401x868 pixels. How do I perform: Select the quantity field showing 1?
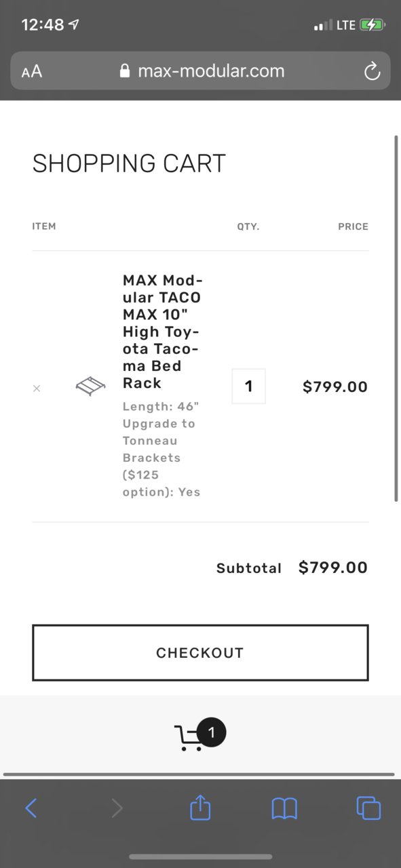[248, 387]
